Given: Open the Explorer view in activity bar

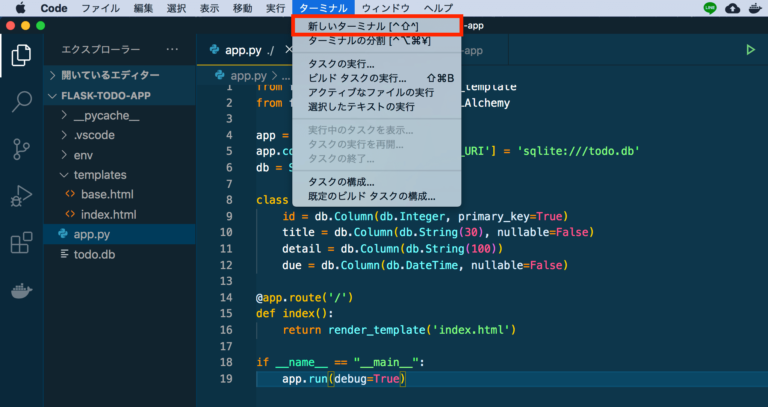Looking at the screenshot, I should (x=21, y=55).
